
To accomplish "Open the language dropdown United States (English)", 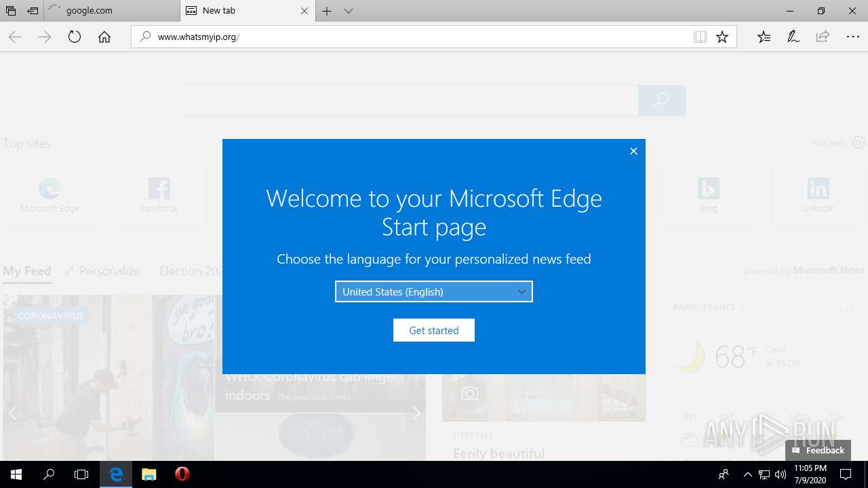I will (x=434, y=291).
